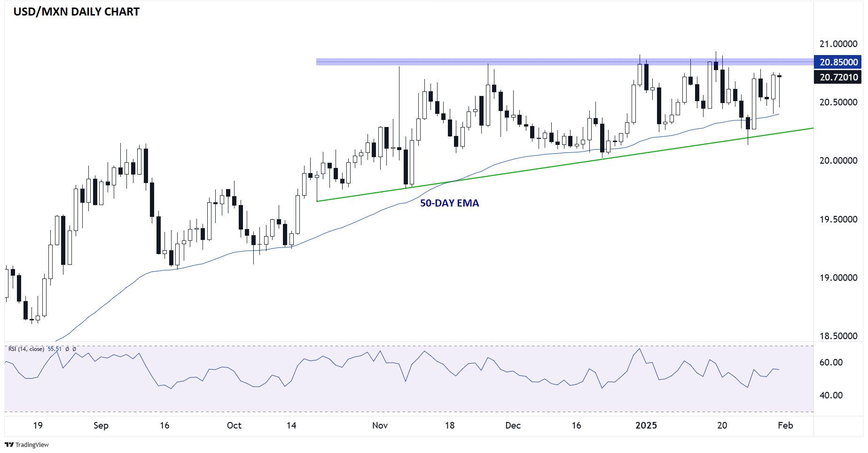The width and height of the screenshot is (868, 453).
Task: Click the 50-DAY EMA annotation
Action: click(x=449, y=203)
